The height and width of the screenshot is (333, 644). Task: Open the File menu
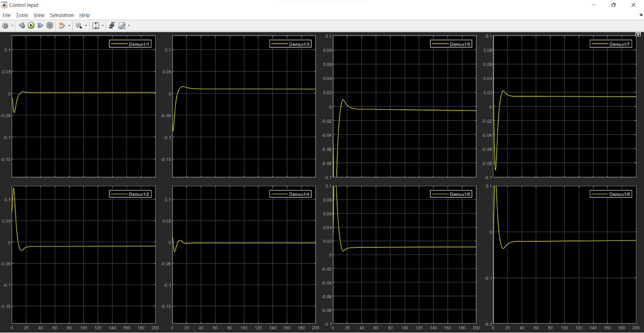(x=6, y=15)
